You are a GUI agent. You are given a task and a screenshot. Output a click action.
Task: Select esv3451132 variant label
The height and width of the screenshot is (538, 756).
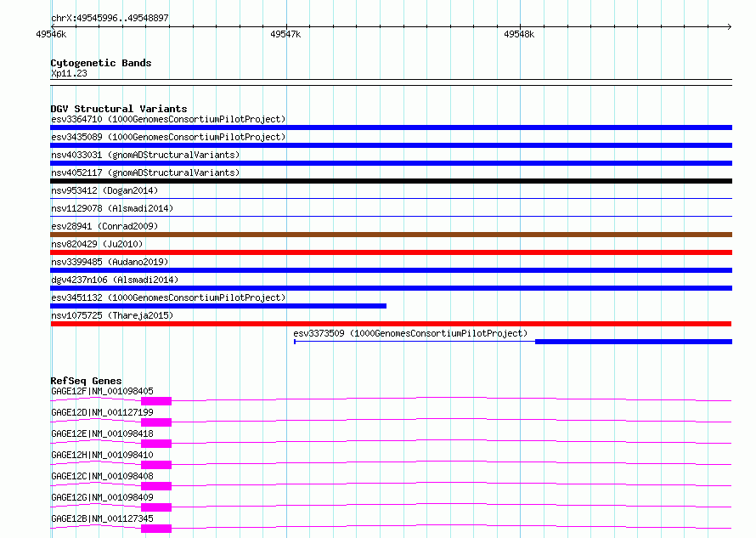(168, 297)
